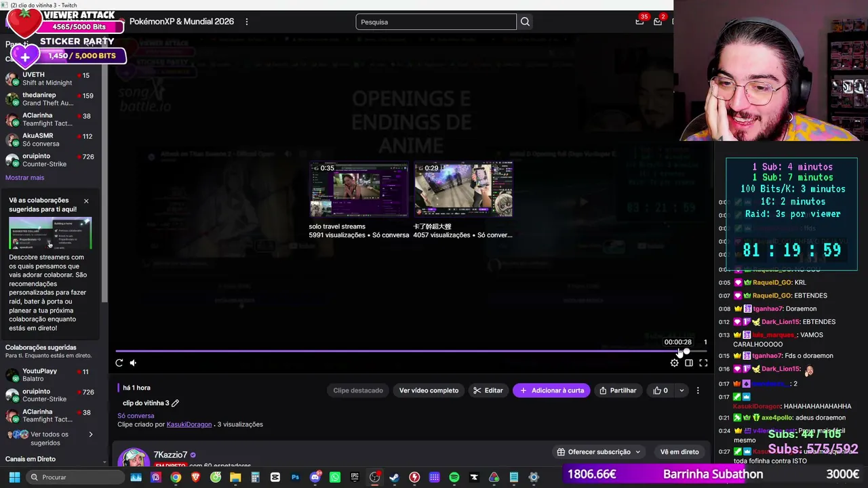The image size is (868, 488).
Task: Switch to OBS Studio in the taskbar
Action: [374, 477]
